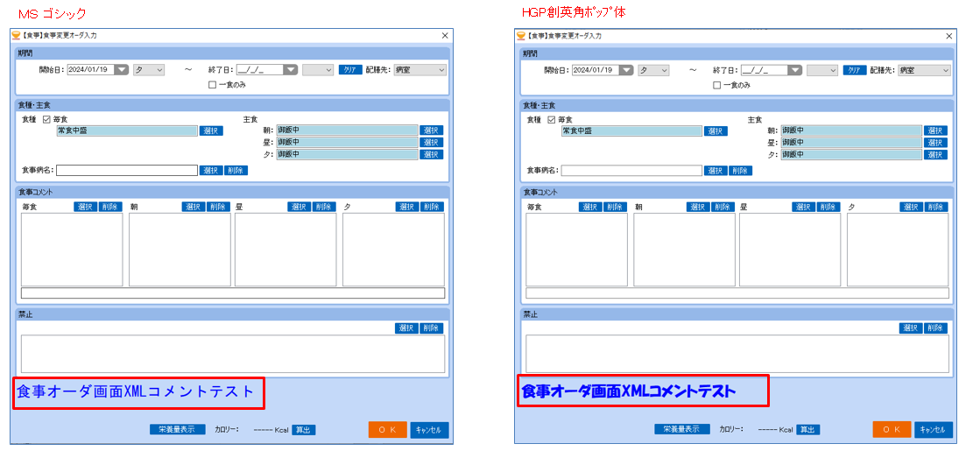This screenshot has width=980, height=458.
Task: Click 選択 for 朝 御飯中 in HGP創英角ポップ体 window
Action: pyautogui.click(x=936, y=130)
